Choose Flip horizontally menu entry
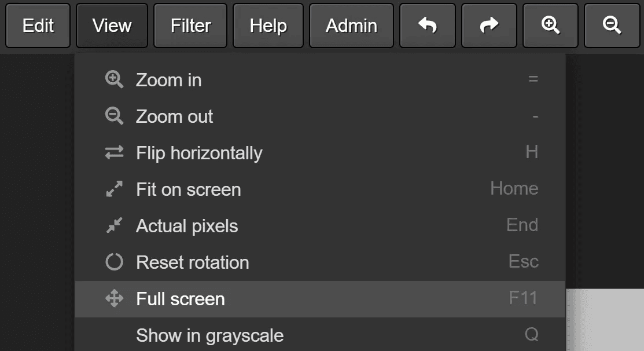 tap(199, 153)
